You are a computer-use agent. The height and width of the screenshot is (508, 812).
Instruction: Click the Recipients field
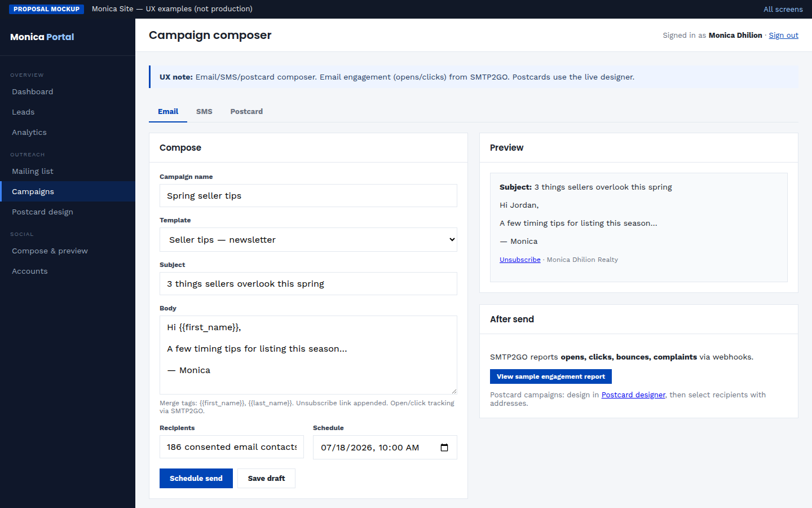point(232,447)
